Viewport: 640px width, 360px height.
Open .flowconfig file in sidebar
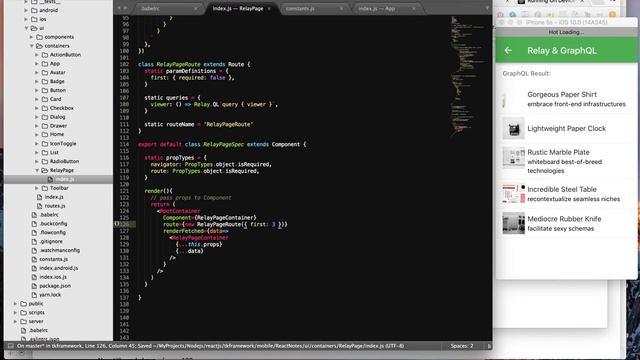click(x=52, y=233)
